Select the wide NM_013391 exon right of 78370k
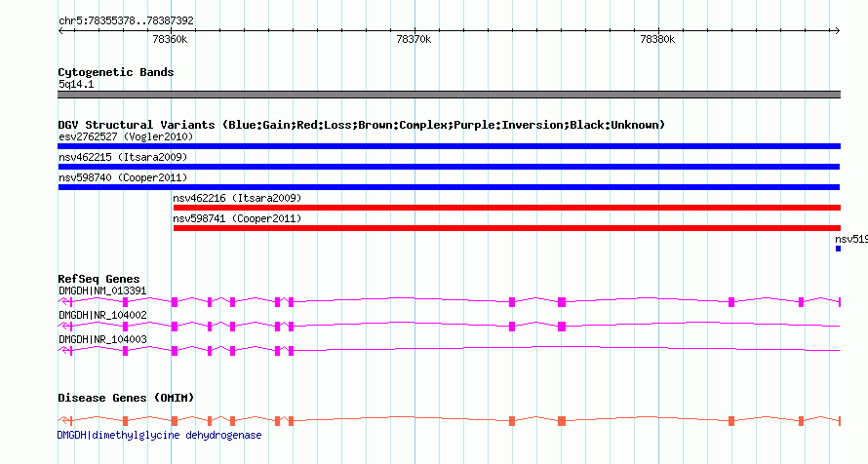This screenshot has height=464, width=868. click(x=562, y=302)
